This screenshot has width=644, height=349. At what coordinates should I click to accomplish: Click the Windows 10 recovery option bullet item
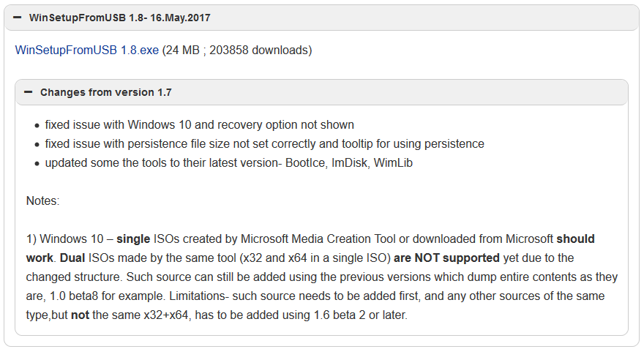click(x=199, y=125)
